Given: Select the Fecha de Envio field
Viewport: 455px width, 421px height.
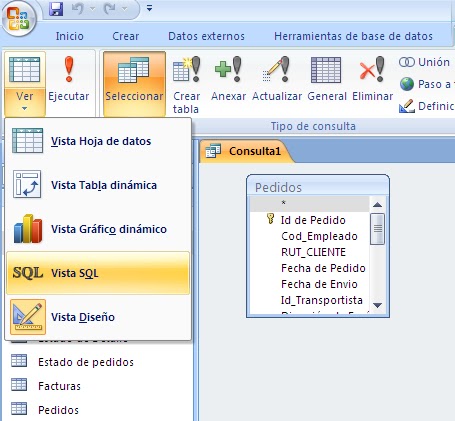Looking at the screenshot, I should pos(310,284).
